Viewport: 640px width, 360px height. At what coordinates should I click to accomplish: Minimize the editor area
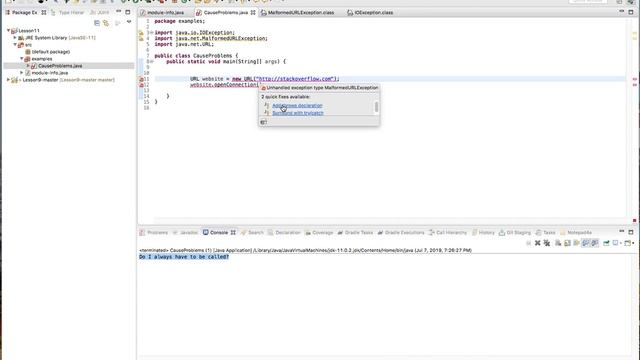[x=622, y=12]
